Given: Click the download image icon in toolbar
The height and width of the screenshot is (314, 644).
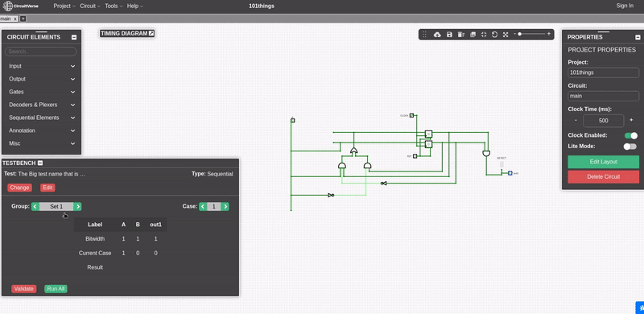Looking at the screenshot, I should point(473,35).
